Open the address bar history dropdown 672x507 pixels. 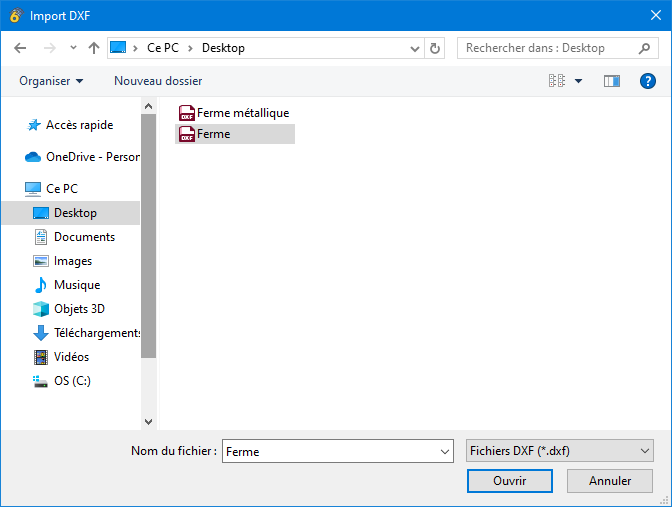coord(414,48)
